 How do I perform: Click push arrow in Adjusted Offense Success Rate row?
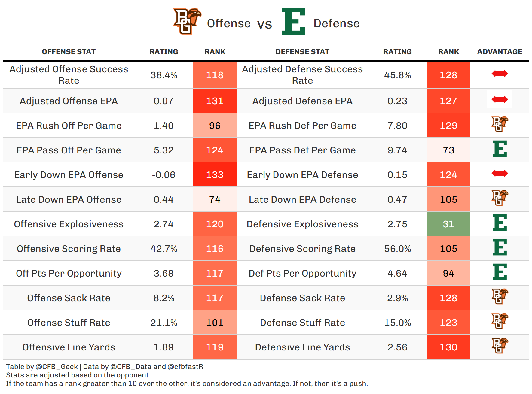(500, 74)
